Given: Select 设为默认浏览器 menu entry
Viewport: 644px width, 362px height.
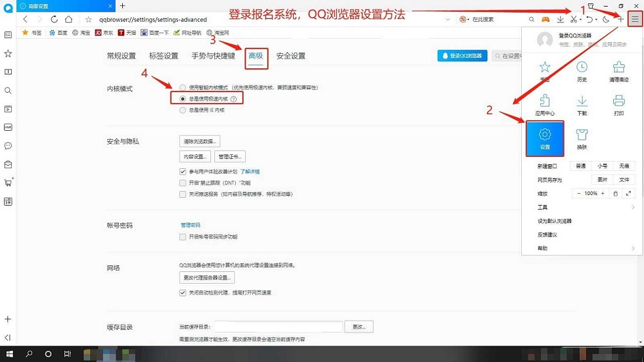Looking at the screenshot, I should (555, 221).
